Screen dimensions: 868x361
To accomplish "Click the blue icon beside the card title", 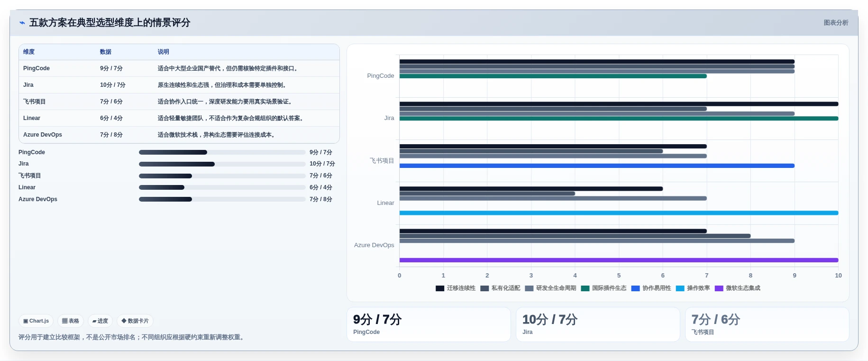I will pyautogui.click(x=22, y=23).
